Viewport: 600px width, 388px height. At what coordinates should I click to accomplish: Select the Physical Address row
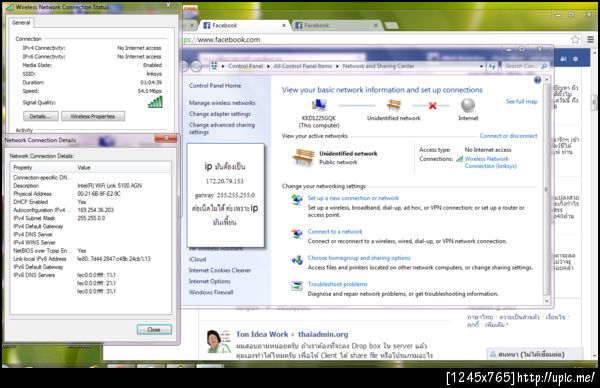(x=90, y=194)
